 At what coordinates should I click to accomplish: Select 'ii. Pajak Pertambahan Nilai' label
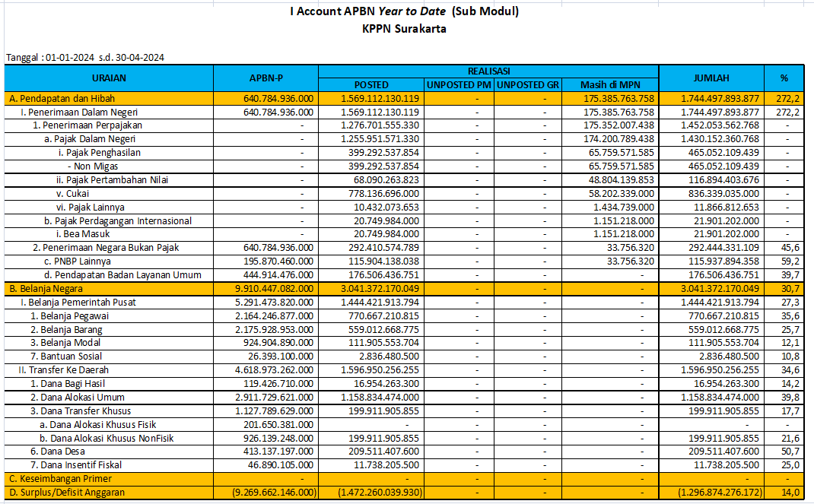112,180
